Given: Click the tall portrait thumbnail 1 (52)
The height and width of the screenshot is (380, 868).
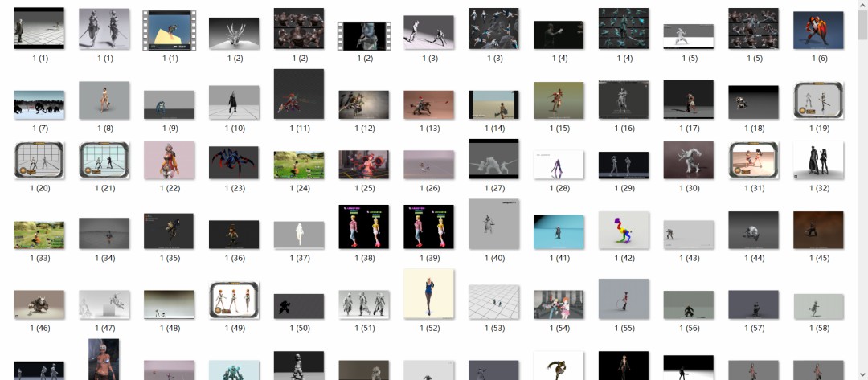Looking at the screenshot, I should 428,294.
